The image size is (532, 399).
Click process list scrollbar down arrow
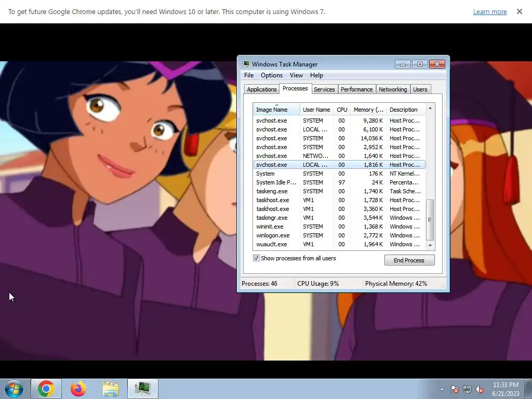point(430,245)
